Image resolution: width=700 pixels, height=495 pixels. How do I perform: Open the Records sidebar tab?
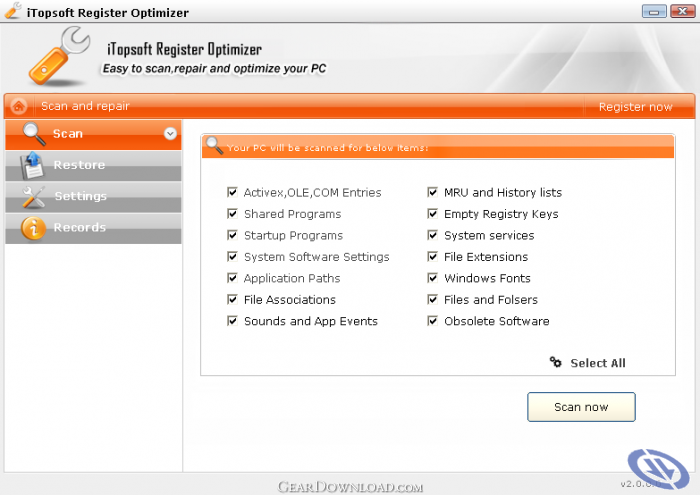pyautogui.click(x=93, y=228)
